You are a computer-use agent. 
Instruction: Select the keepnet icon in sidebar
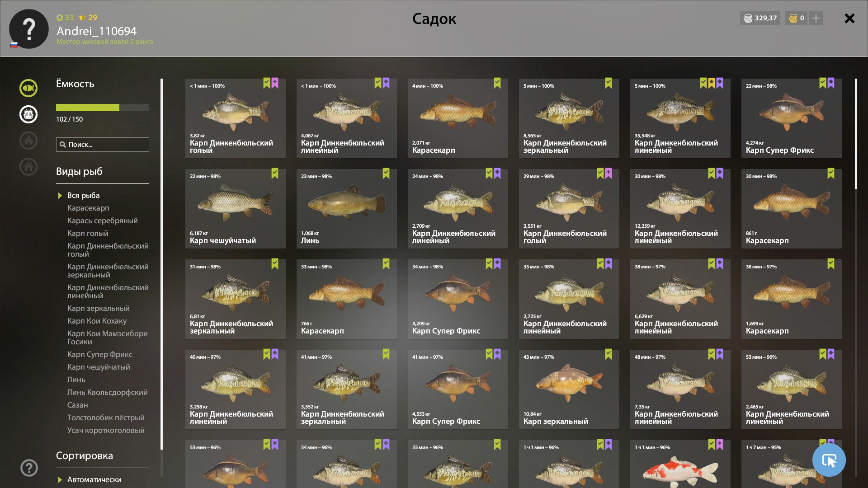pyautogui.click(x=28, y=114)
